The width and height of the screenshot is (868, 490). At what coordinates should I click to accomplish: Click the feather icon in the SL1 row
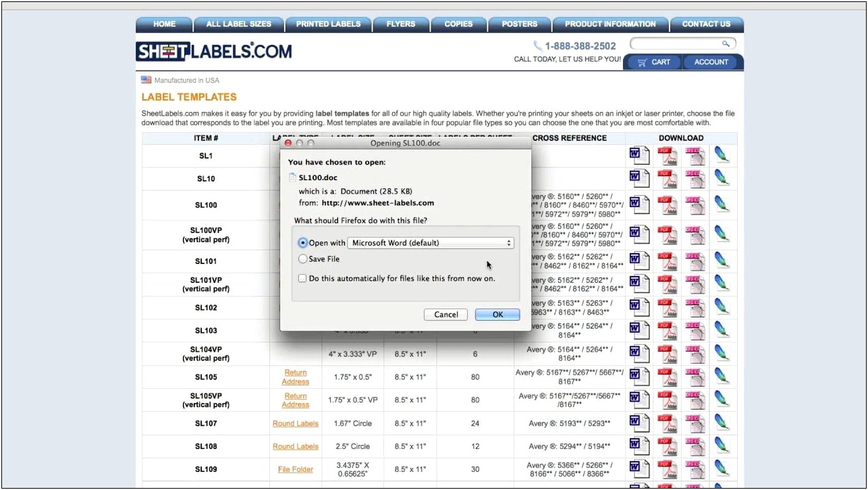[722, 155]
